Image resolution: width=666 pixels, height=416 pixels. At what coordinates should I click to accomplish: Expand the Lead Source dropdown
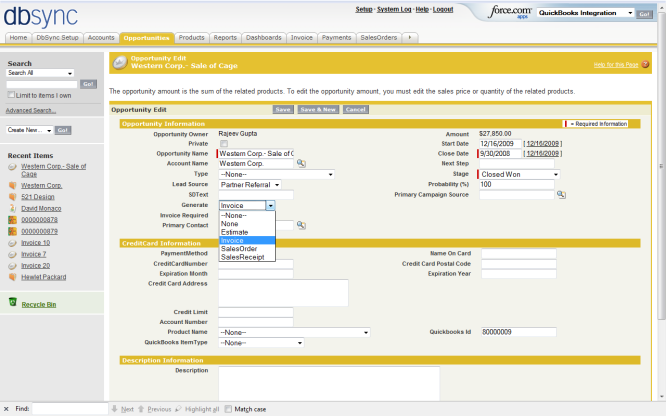pos(250,184)
